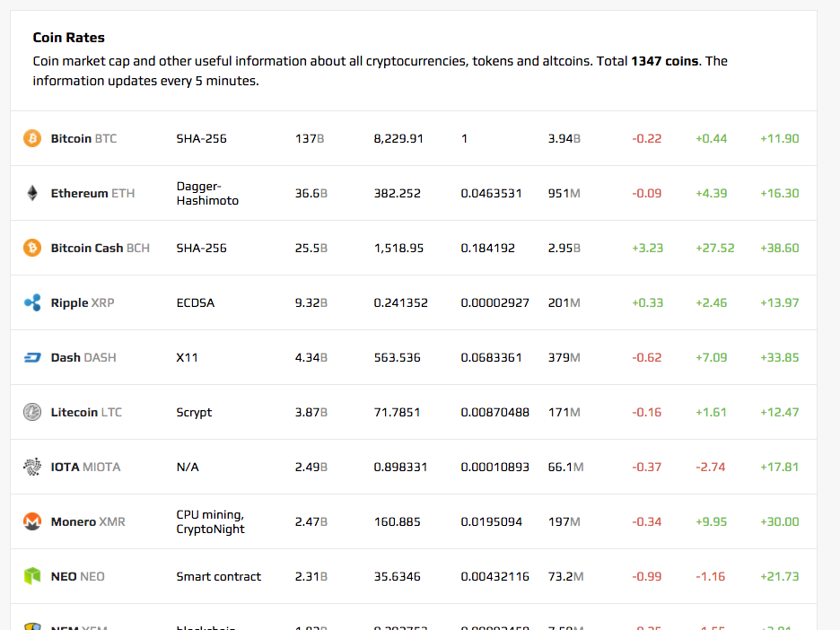Image resolution: width=840 pixels, height=630 pixels.
Task: Click NEO price 35.6346
Action: 398,576
